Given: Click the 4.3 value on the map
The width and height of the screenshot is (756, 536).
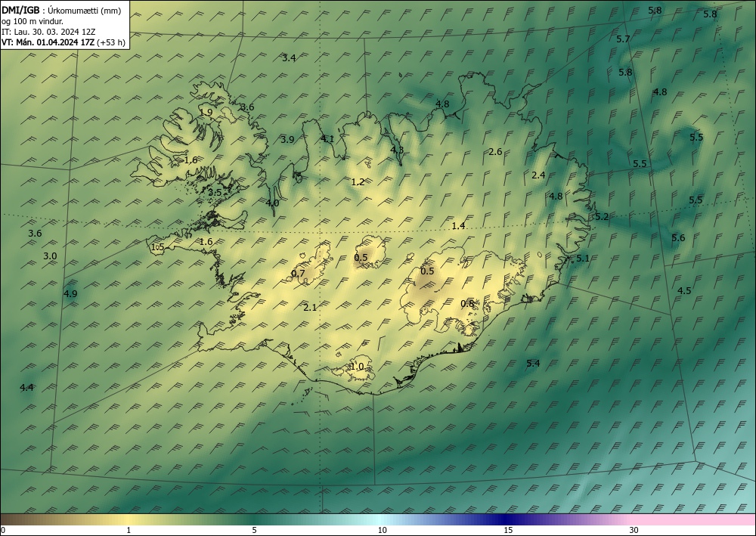Looking at the screenshot, I should 396,150.
